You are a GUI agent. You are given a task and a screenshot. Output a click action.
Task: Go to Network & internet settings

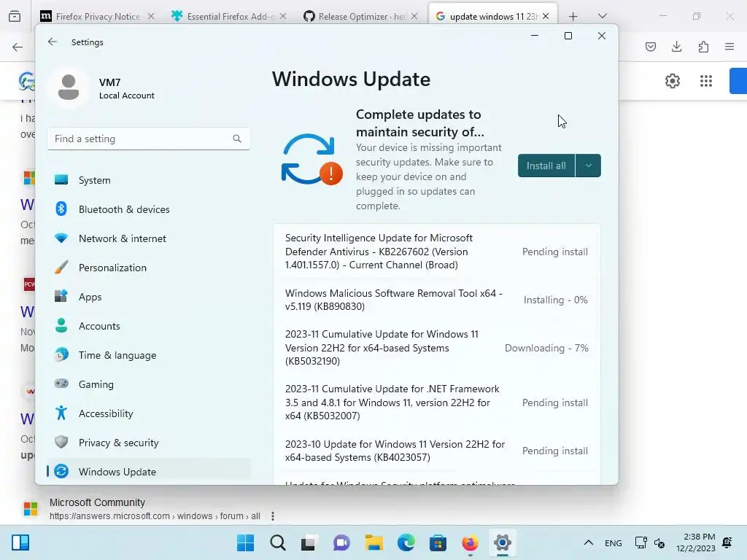pos(149,238)
